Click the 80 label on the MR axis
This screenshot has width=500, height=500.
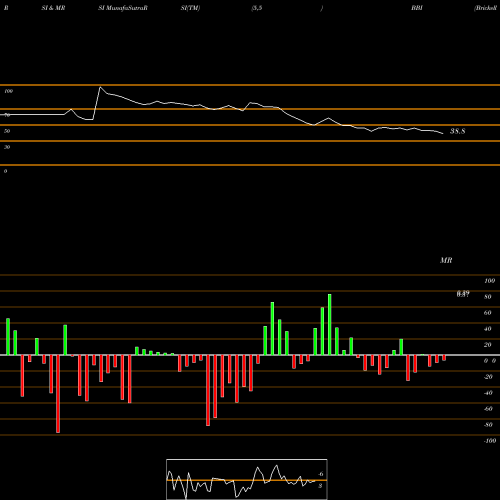point(488,297)
